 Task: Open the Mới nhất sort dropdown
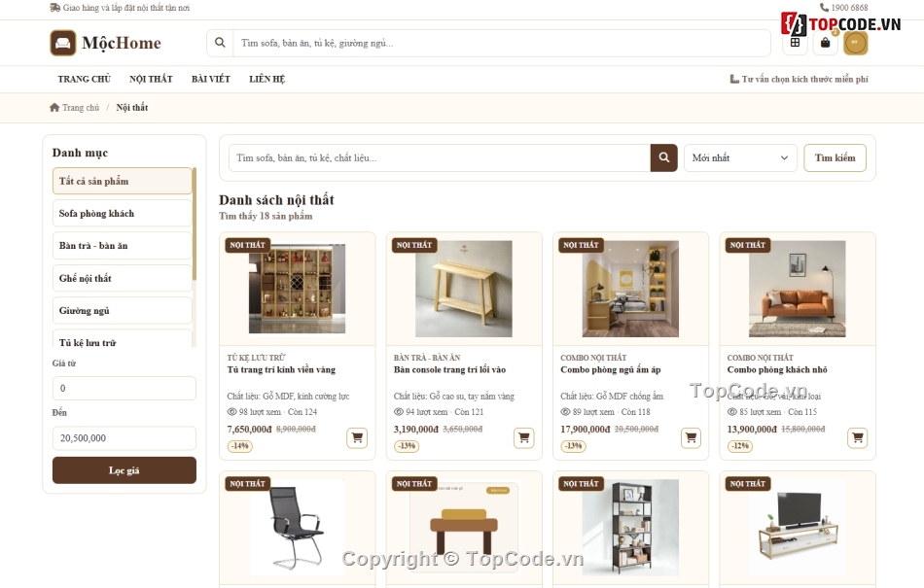coord(740,157)
